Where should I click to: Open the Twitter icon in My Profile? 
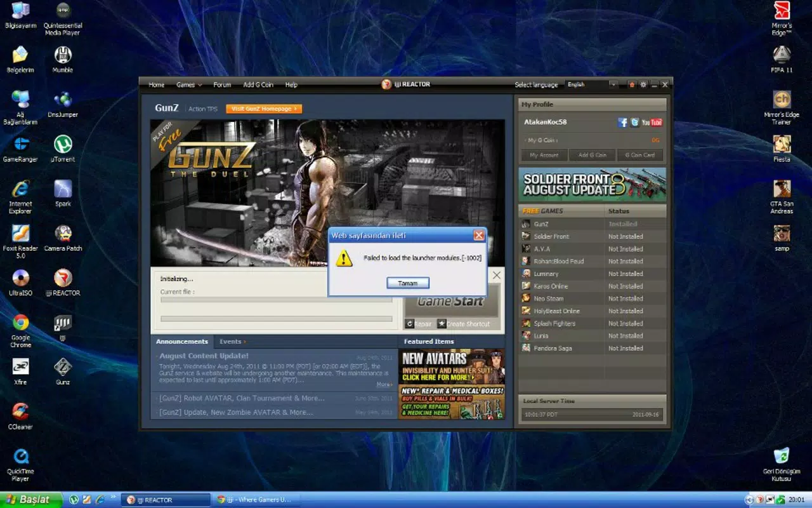tap(634, 122)
